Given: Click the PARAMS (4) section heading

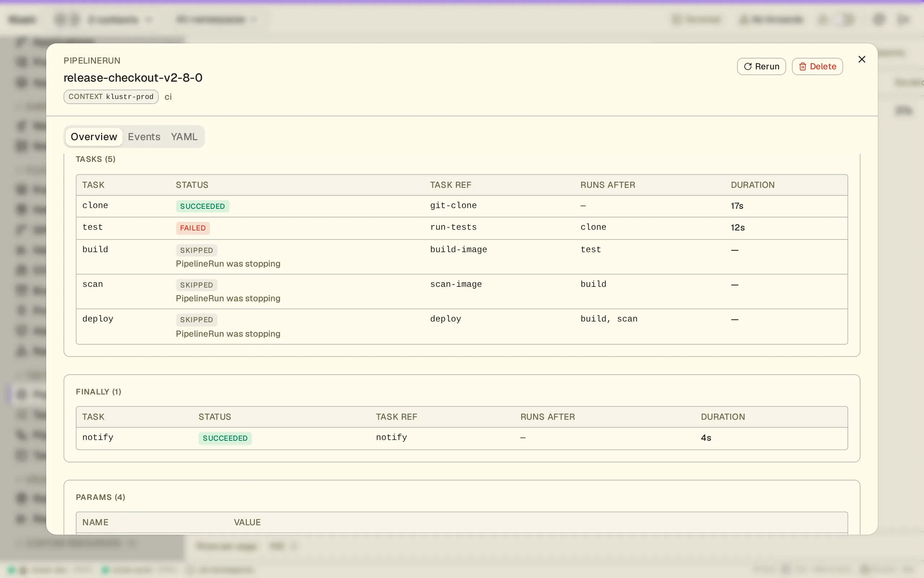Looking at the screenshot, I should (100, 497).
